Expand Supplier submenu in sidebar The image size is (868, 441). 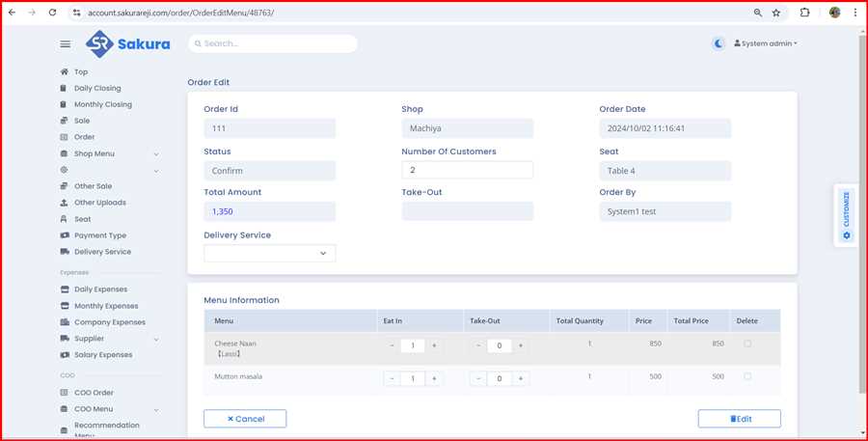156,340
